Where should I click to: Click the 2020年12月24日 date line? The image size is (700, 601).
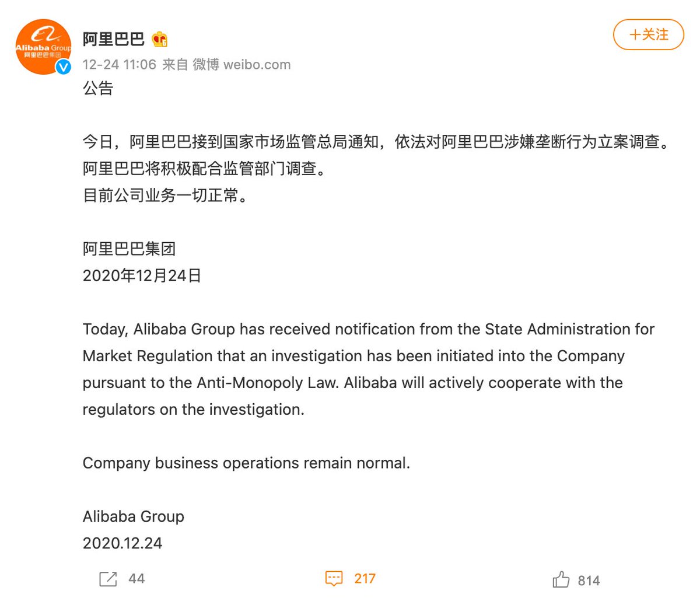[142, 275]
